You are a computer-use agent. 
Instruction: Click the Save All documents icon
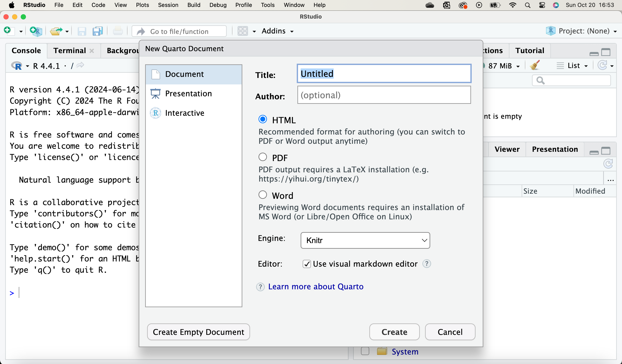tap(97, 31)
